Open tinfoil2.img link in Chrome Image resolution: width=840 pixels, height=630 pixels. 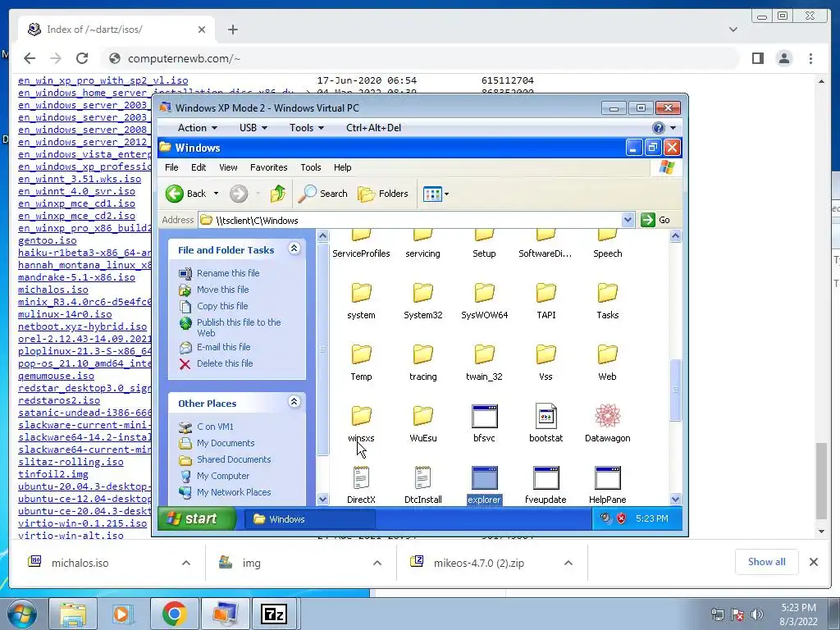53,474
